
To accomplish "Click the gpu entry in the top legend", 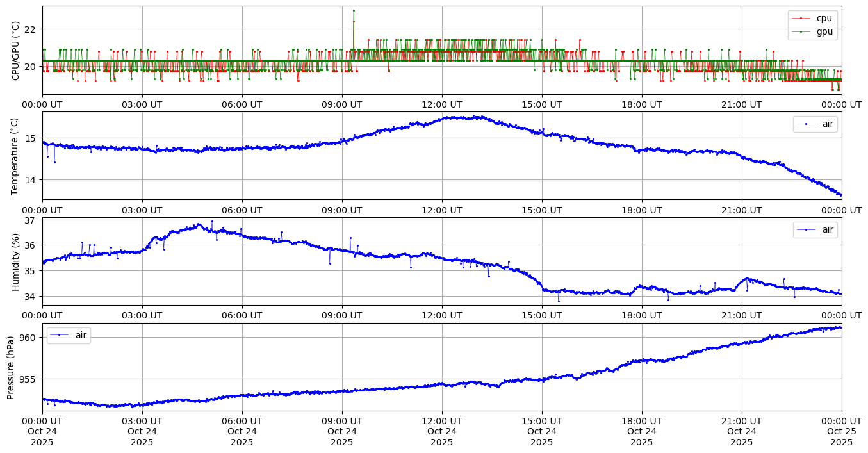I will tap(824, 31).
